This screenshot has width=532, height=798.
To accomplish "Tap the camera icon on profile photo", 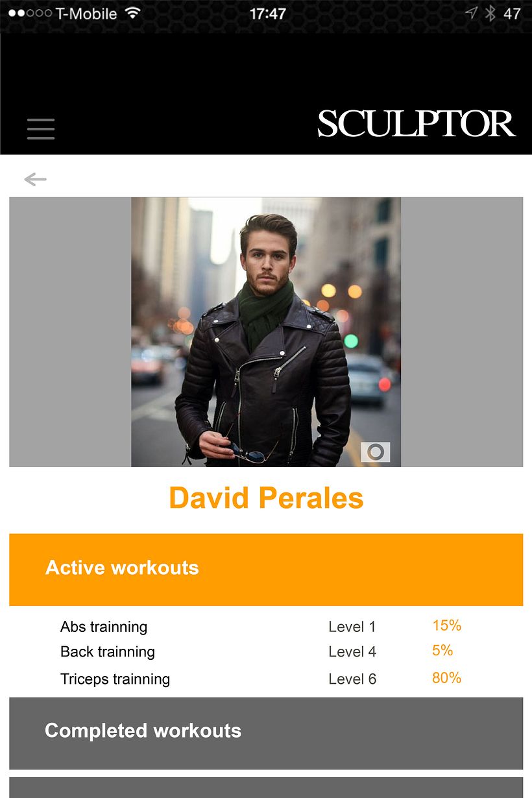I will point(375,452).
